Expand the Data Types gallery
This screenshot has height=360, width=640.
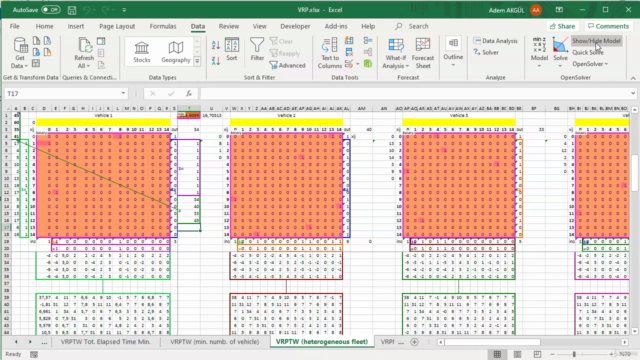[x=197, y=61]
